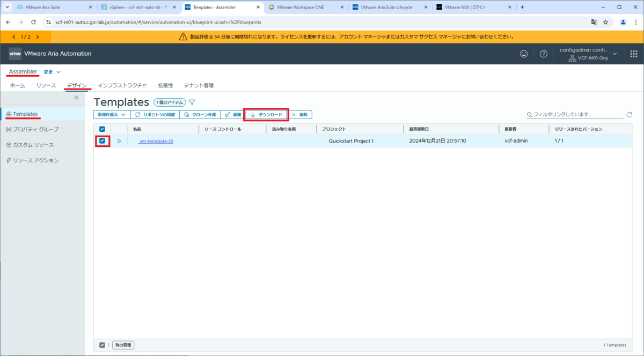Switch to the ホーム tab
Image resolution: width=644 pixels, height=356 pixels.
click(17, 85)
